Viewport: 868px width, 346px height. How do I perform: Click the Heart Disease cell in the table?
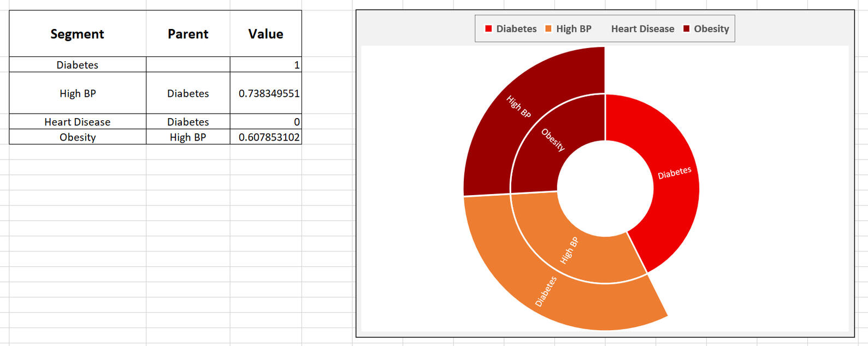coord(78,122)
